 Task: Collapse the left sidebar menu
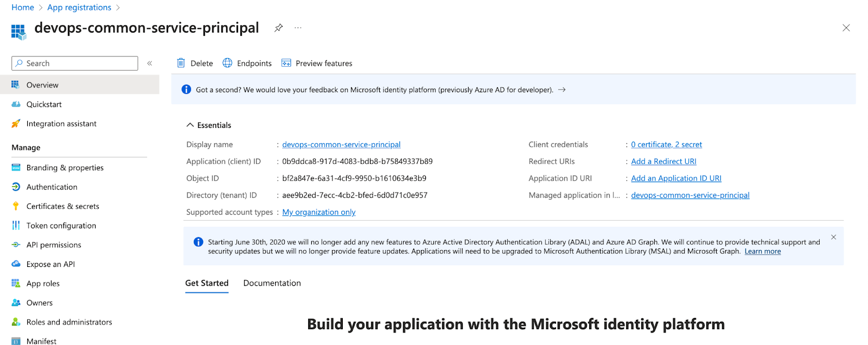click(150, 63)
